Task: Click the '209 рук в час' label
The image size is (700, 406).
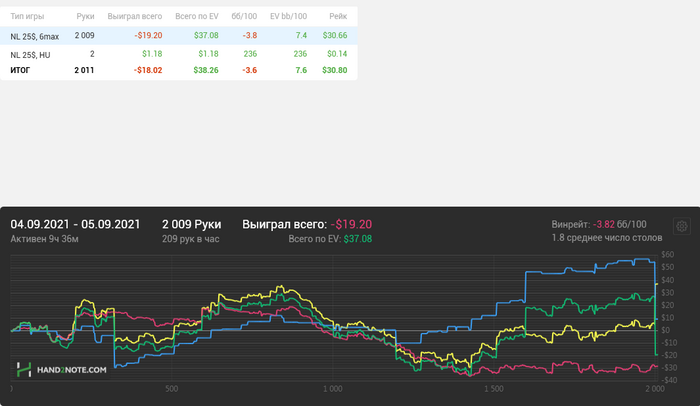Action: [191, 239]
